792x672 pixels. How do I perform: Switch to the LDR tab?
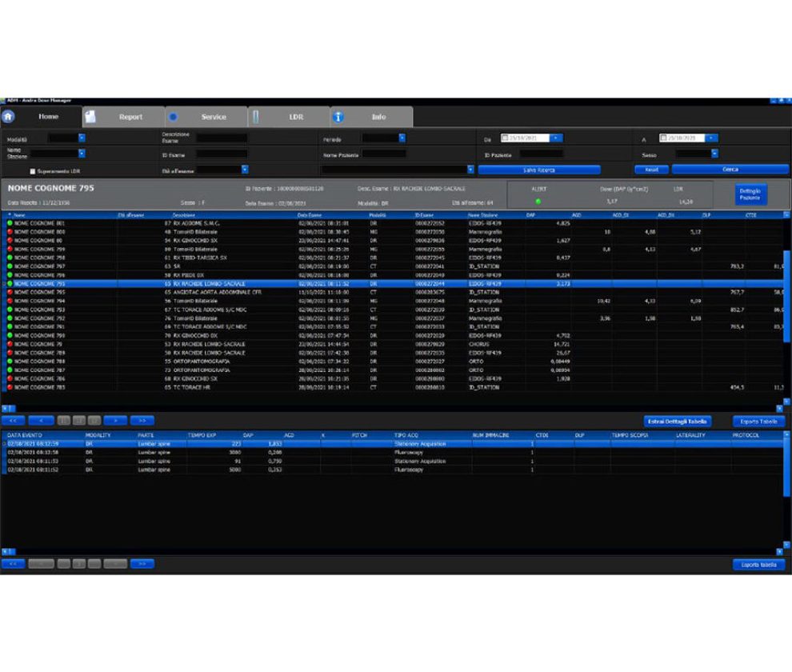(x=296, y=117)
